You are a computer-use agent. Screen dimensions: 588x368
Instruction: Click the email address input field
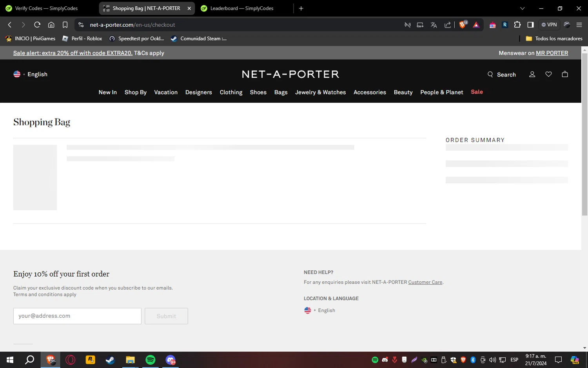(77, 316)
